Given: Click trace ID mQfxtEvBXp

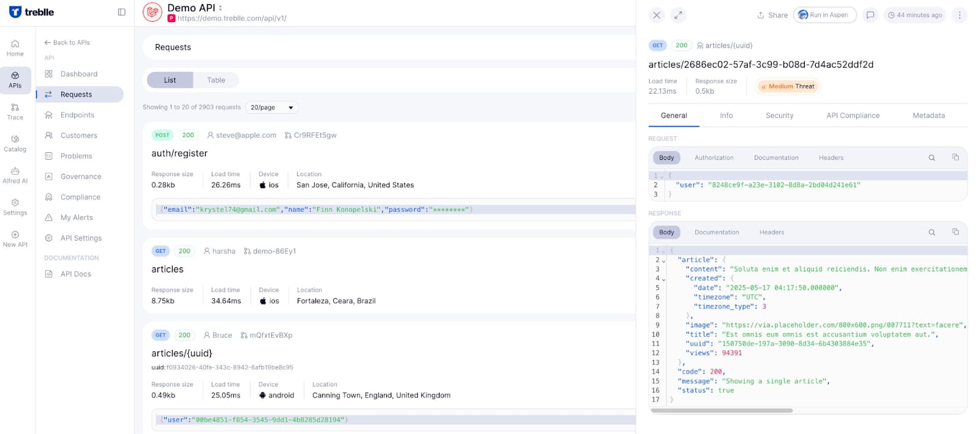Looking at the screenshot, I should (x=266, y=335).
